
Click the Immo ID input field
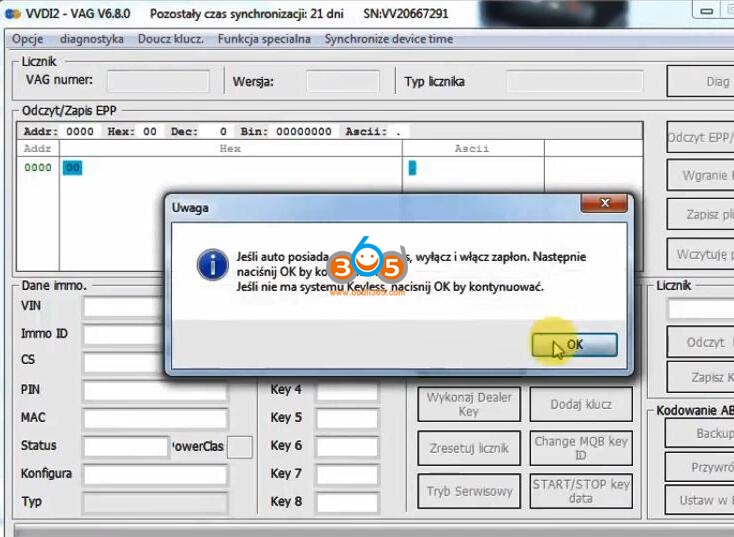click(x=124, y=335)
